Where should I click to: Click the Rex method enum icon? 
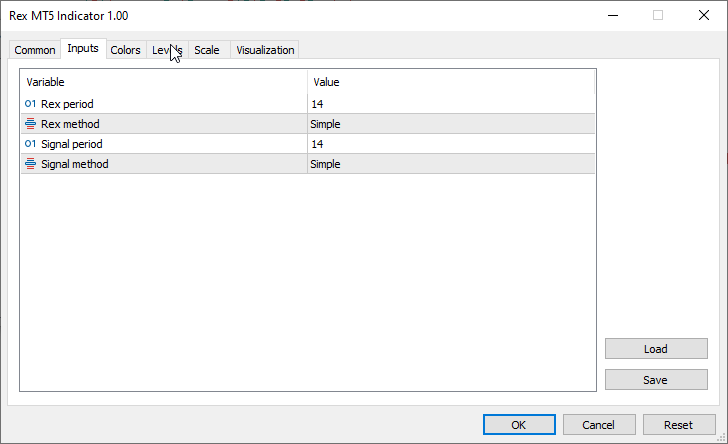30,124
